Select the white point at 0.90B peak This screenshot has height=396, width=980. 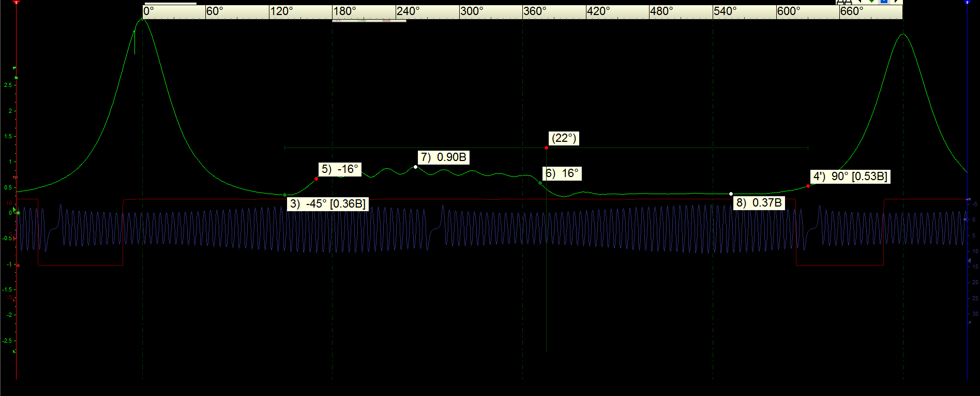416,167
